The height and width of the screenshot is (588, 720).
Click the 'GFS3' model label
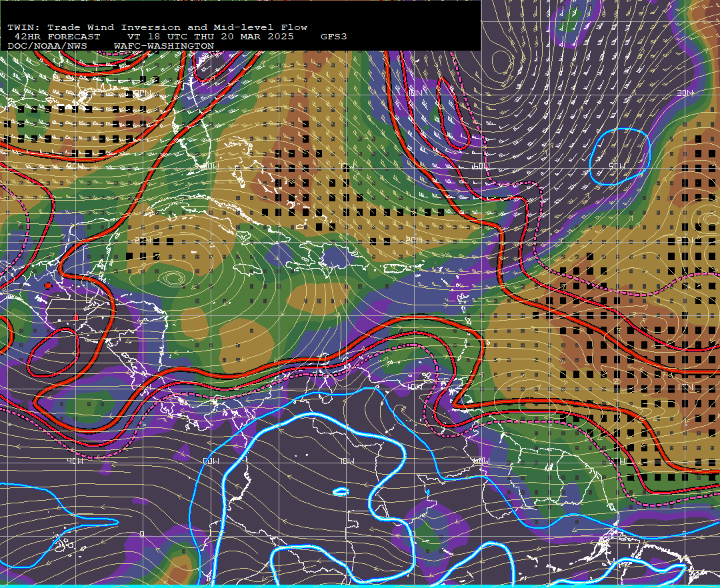point(334,37)
